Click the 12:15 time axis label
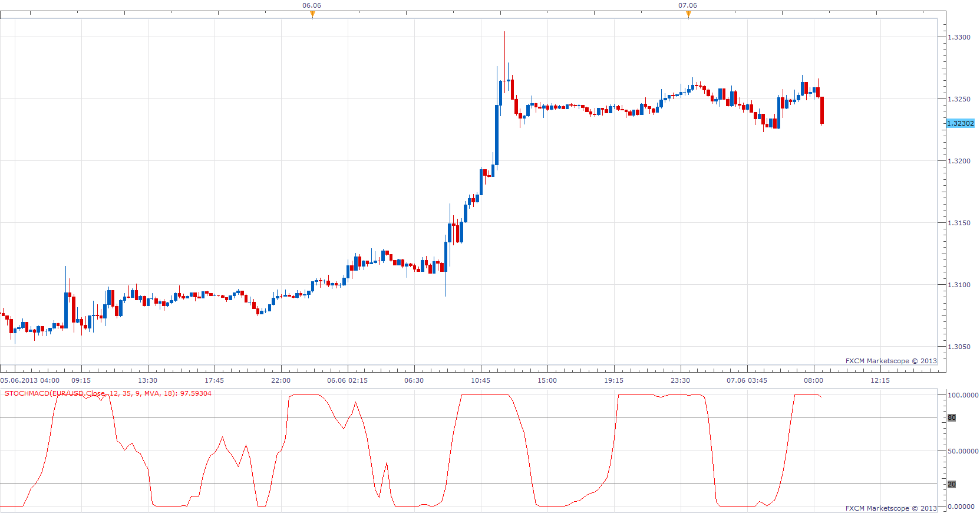 pyautogui.click(x=880, y=380)
